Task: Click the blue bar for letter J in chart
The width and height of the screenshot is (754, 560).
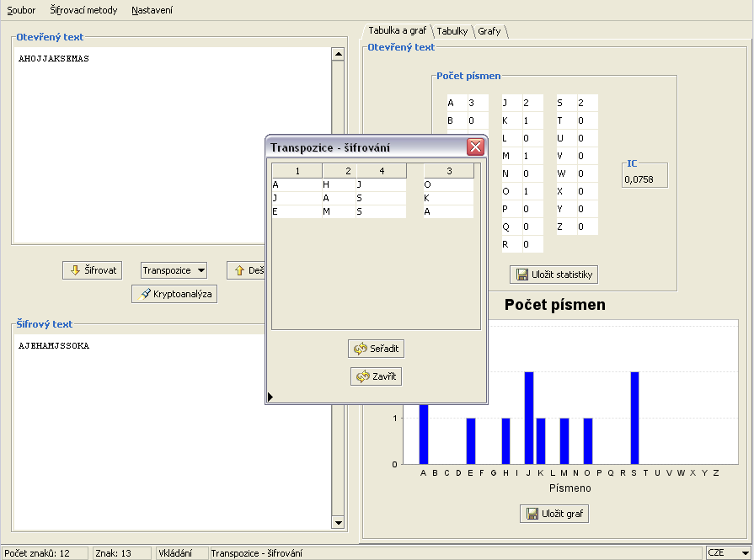Action: [529, 418]
